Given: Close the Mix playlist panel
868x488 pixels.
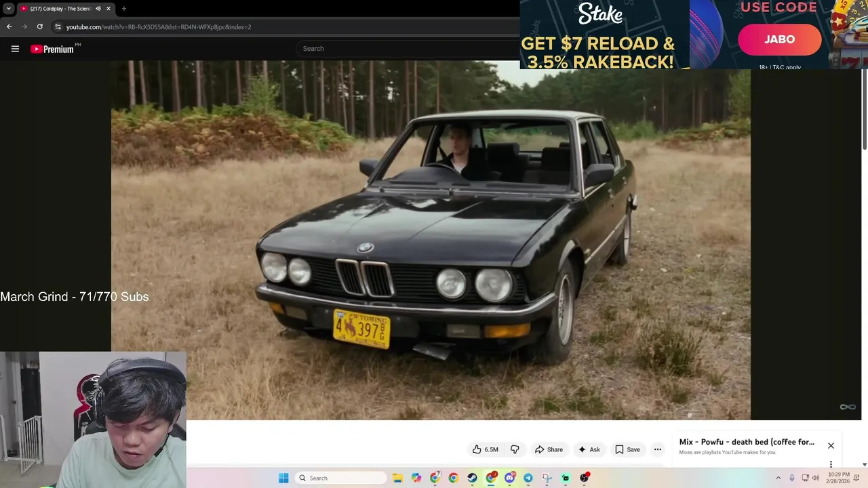Looking at the screenshot, I should 831,445.
